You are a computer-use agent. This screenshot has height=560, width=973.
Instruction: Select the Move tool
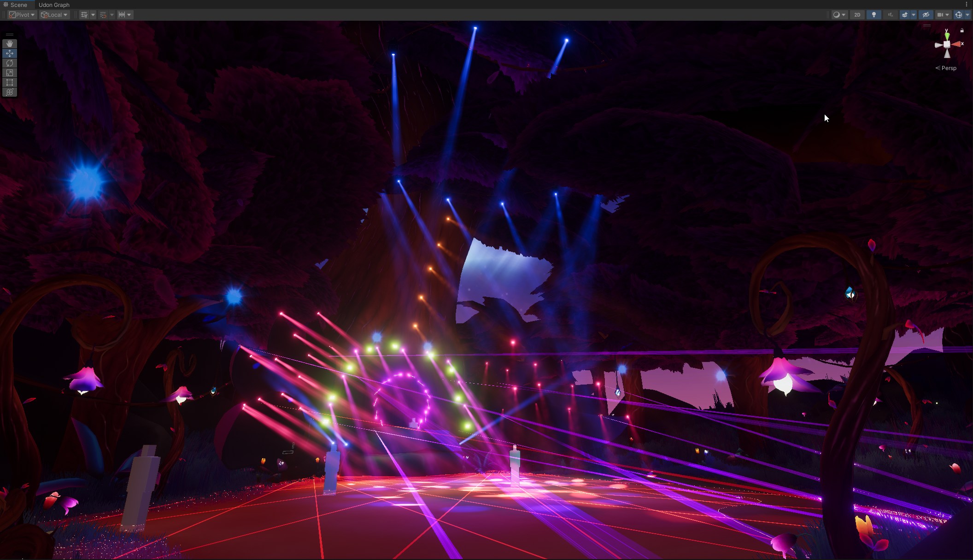coord(10,53)
